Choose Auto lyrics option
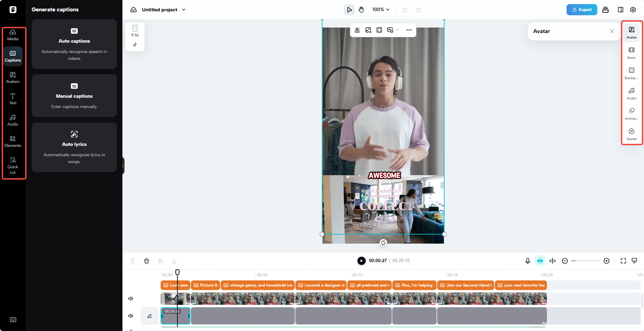 tap(74, 147)
